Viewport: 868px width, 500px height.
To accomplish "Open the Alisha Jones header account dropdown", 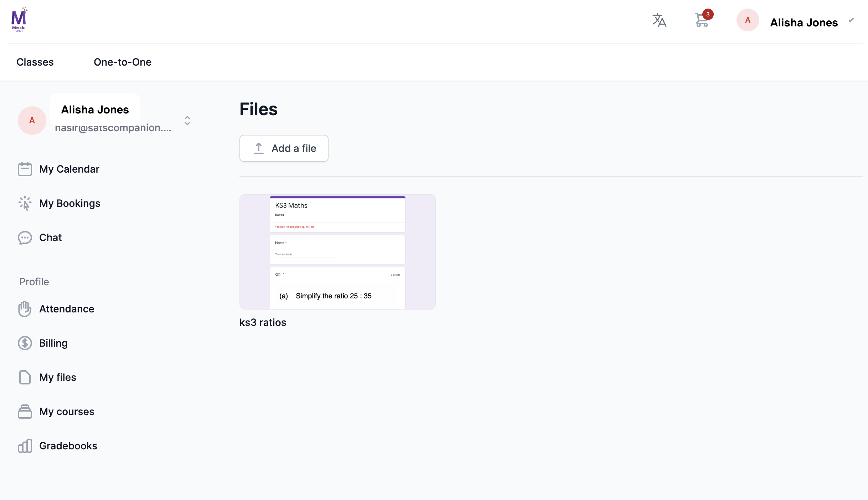I will coord(804,22).
